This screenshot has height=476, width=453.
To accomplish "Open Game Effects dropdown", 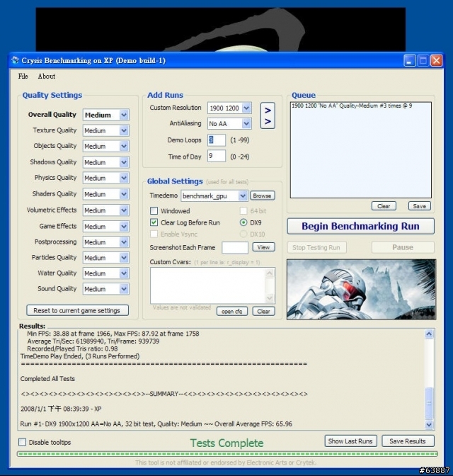I will pyautogui.click(x=106, y=227).
